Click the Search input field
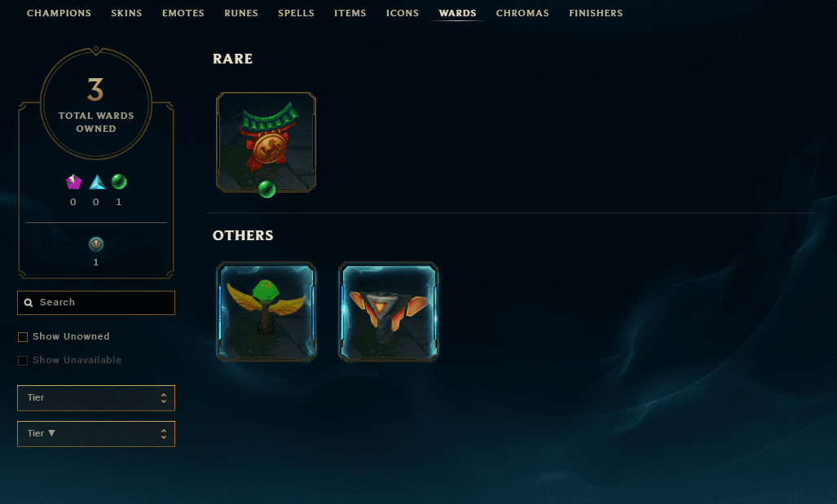This screenshot has height=504, width=837. coord(96,303)
